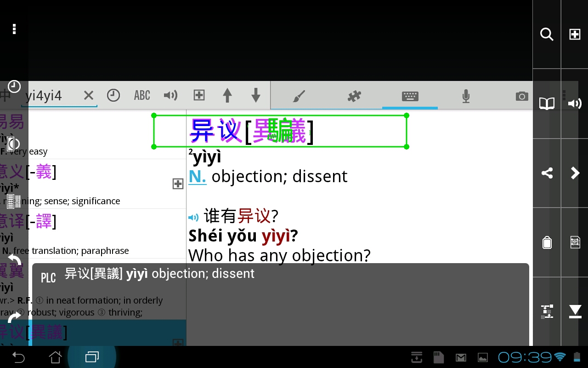This screenshot has height=368, width=588.
Task: Tap the open book icon in right panel
Action: 547,103
